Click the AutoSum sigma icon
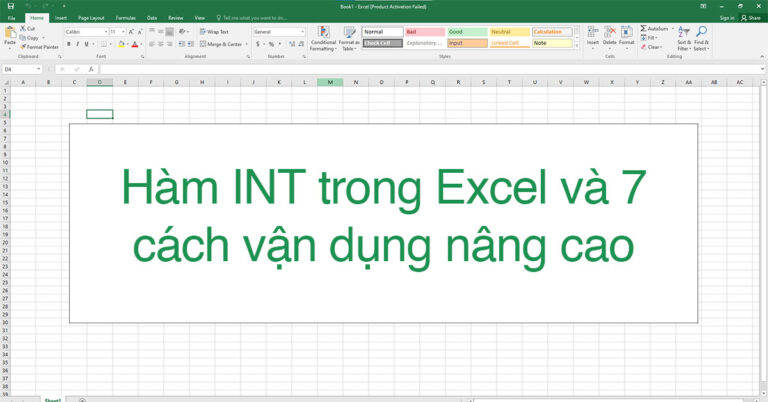This screenshot has width=768, height=402. click(x=642, y=29)
